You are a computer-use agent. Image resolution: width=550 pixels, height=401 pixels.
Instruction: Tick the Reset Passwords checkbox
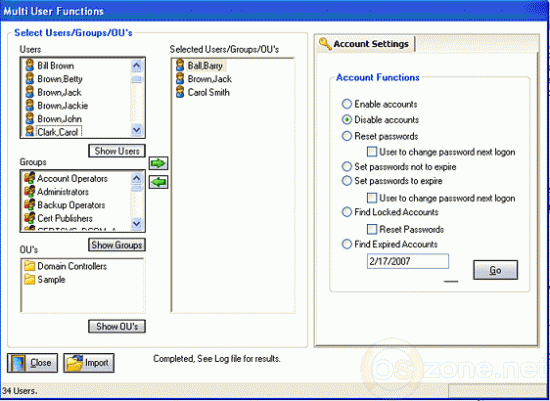(372, 229)
